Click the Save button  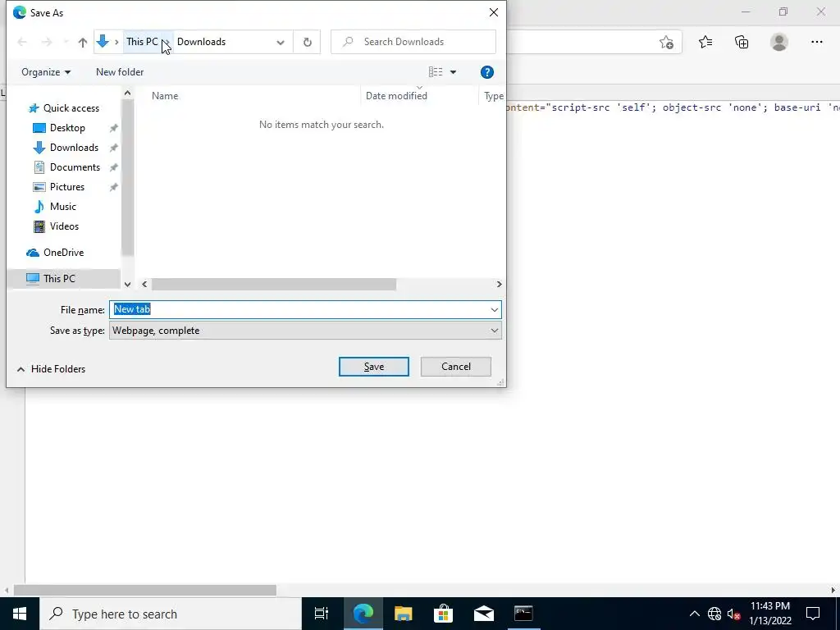tap(373, 367)
